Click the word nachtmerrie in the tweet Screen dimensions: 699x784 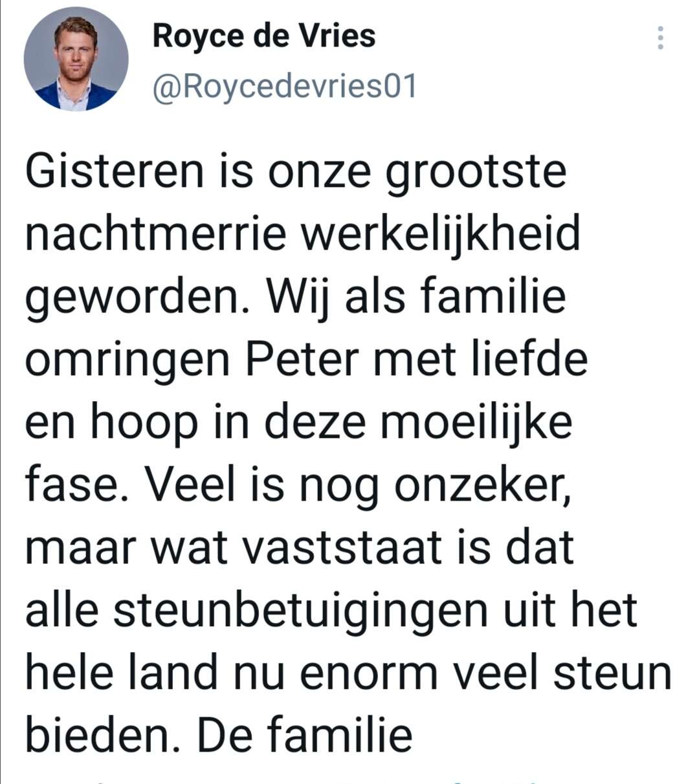point(155,234)
